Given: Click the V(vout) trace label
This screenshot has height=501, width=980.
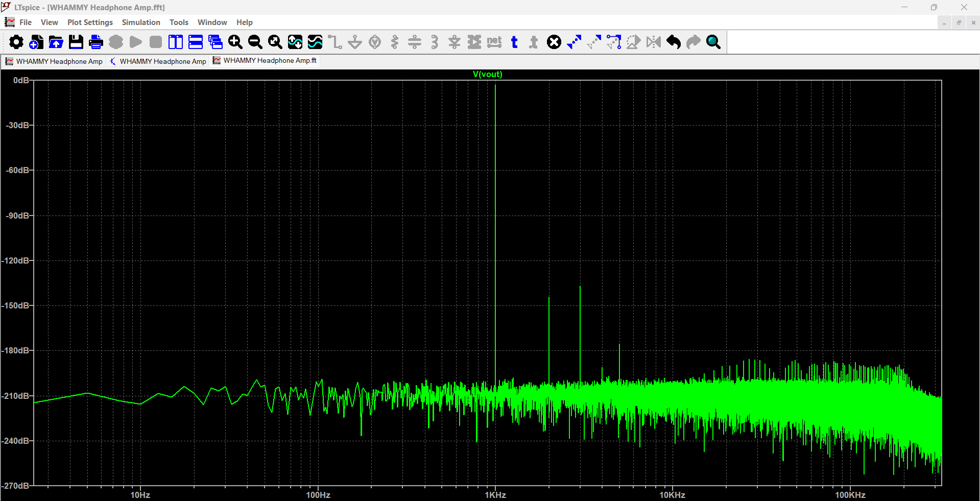Looking at the screenshot, I should point(487,75).
